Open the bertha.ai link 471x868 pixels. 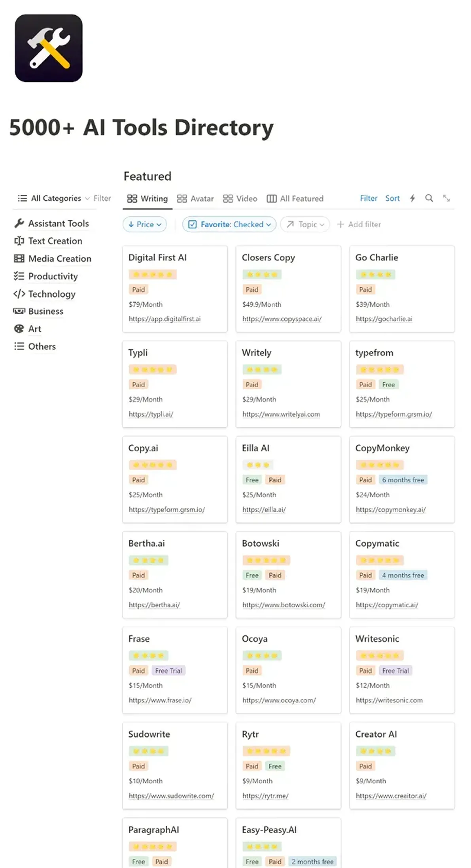154,605
